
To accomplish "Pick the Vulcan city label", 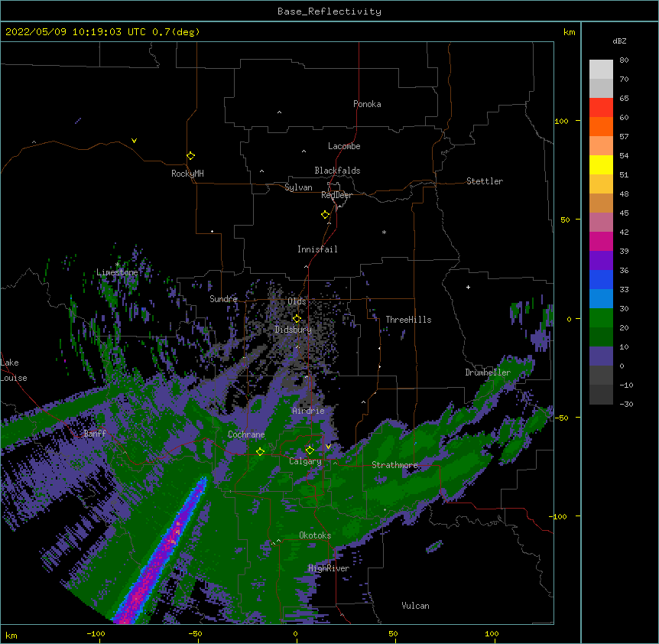I will pyautogui.click(x=415, y=606).
